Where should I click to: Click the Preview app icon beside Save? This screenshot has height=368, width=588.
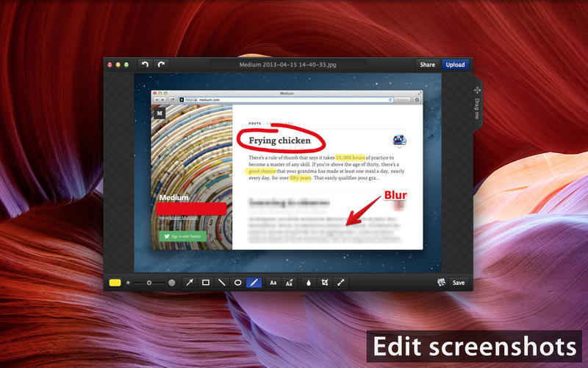(440, 282)
